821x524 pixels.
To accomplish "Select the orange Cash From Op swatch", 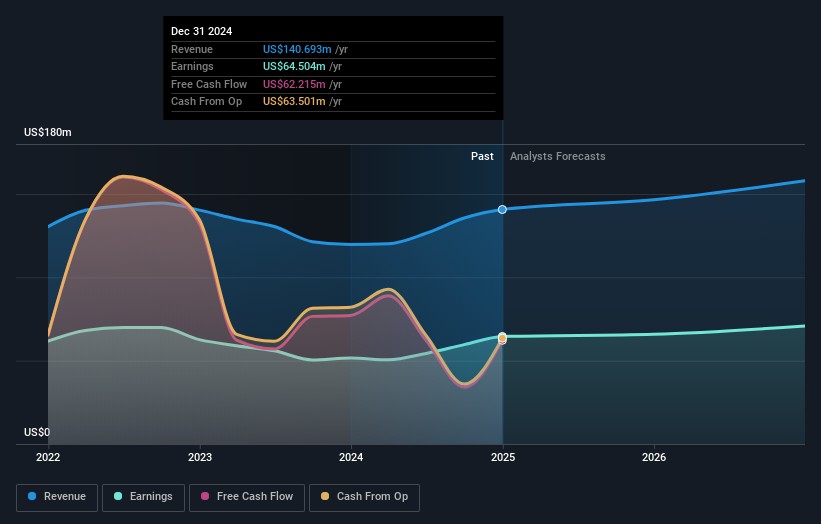I will pos(325,497).
